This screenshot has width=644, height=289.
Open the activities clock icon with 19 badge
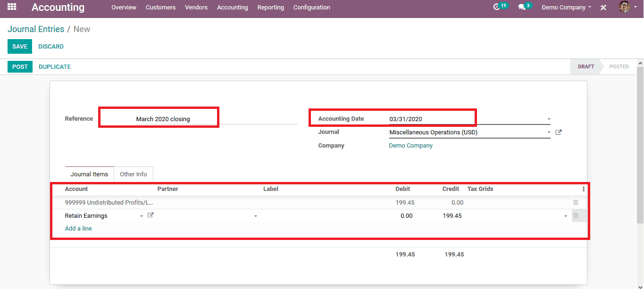(x=496, y=7)
